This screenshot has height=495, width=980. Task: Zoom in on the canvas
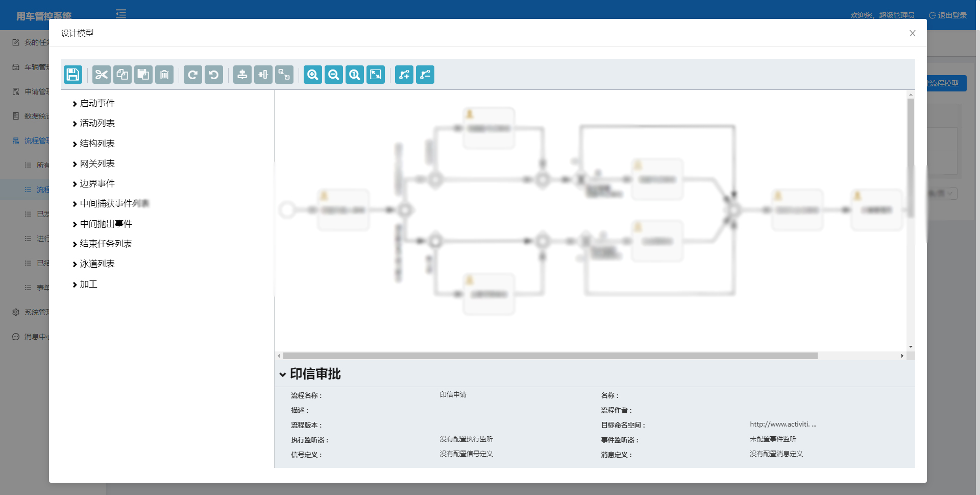point(313,75)
